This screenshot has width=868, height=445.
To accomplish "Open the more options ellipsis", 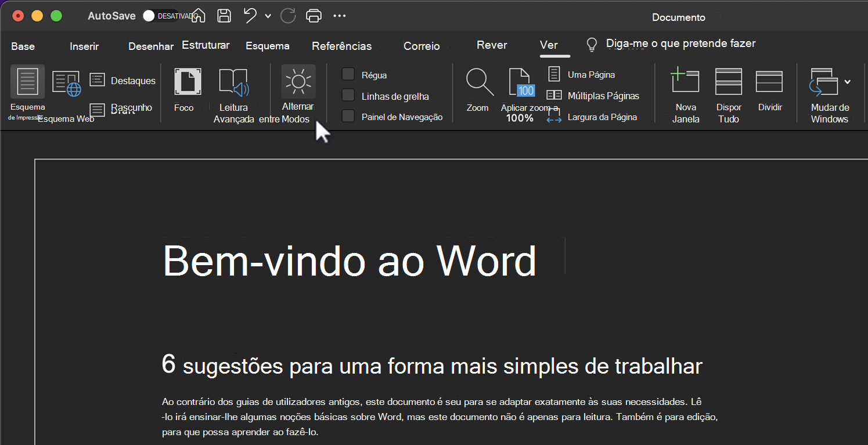I will pos(340,16).
